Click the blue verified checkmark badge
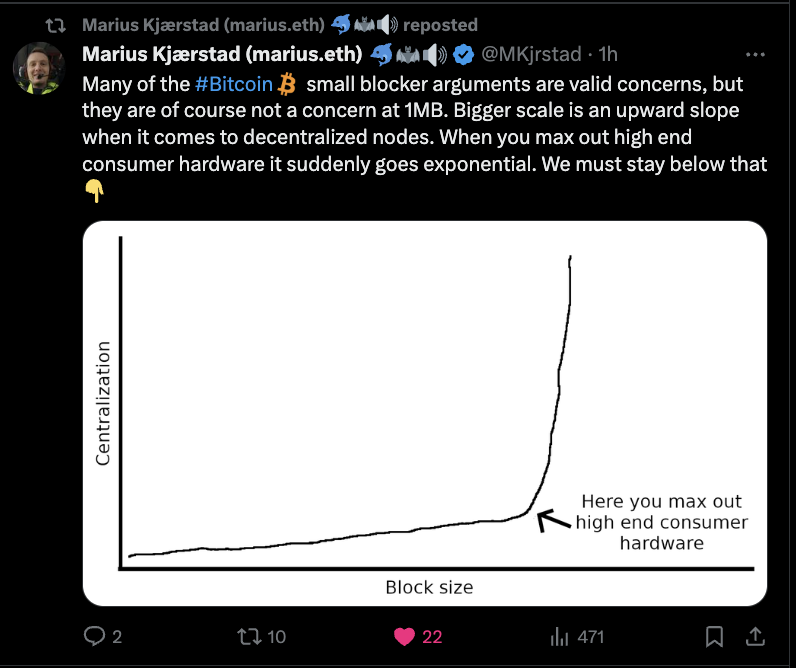The image size is (796, 668). [463, 54]
